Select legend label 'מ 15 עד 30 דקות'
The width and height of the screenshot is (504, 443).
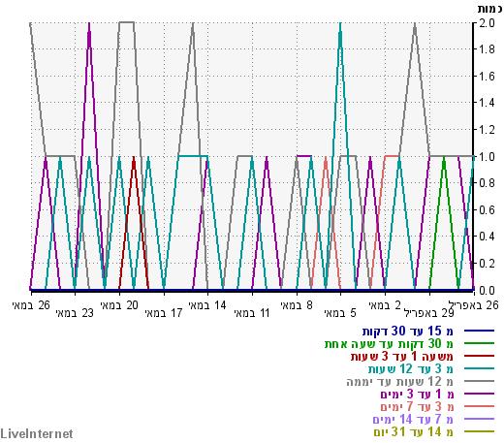408,332
